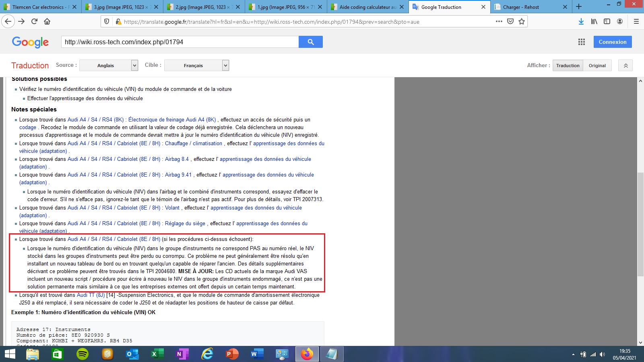
Task: Collapse the translation toolbar with chevron
Action: (x=626, y=66)
